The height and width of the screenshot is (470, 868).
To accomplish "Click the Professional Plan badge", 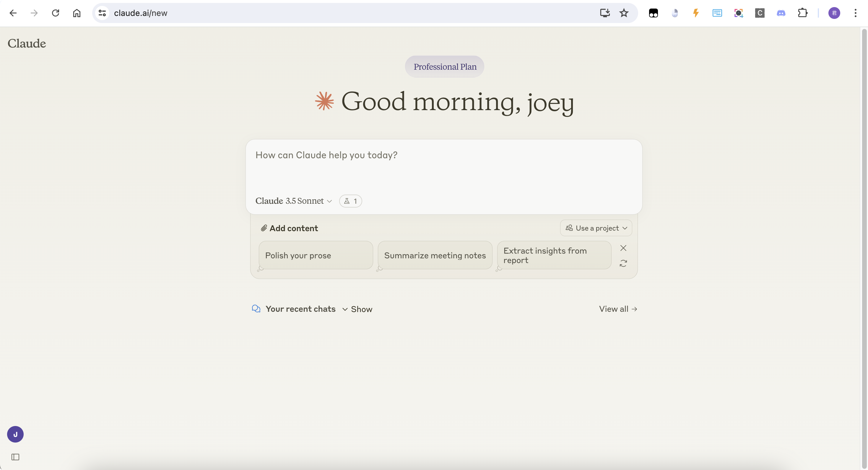I will coord(444,67).
